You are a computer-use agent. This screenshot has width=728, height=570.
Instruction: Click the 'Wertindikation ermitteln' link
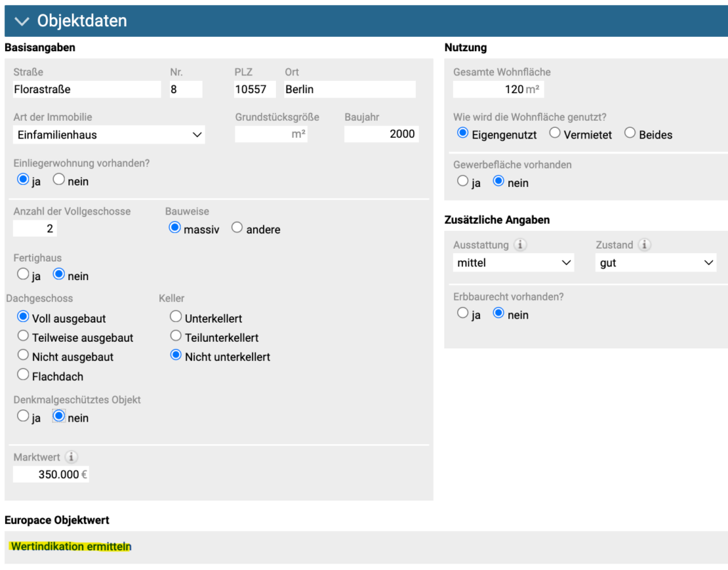coord(71,547)
